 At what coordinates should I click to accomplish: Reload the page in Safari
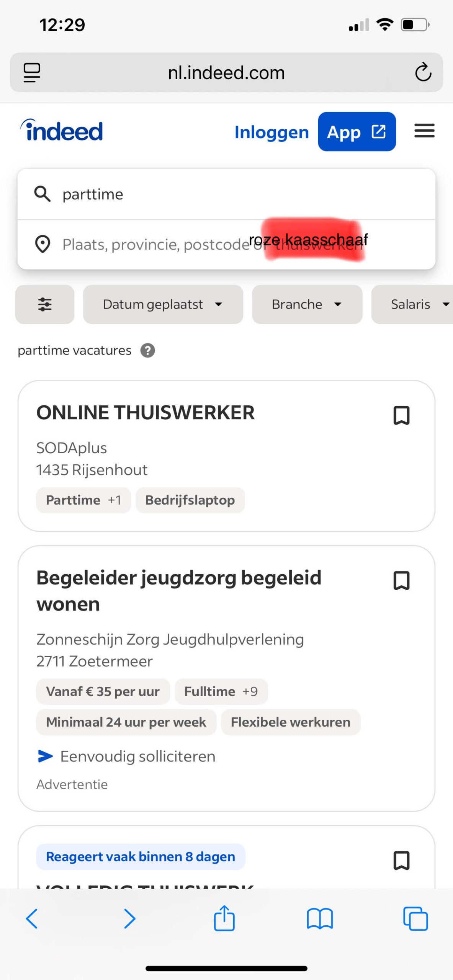tap(423, 72)
